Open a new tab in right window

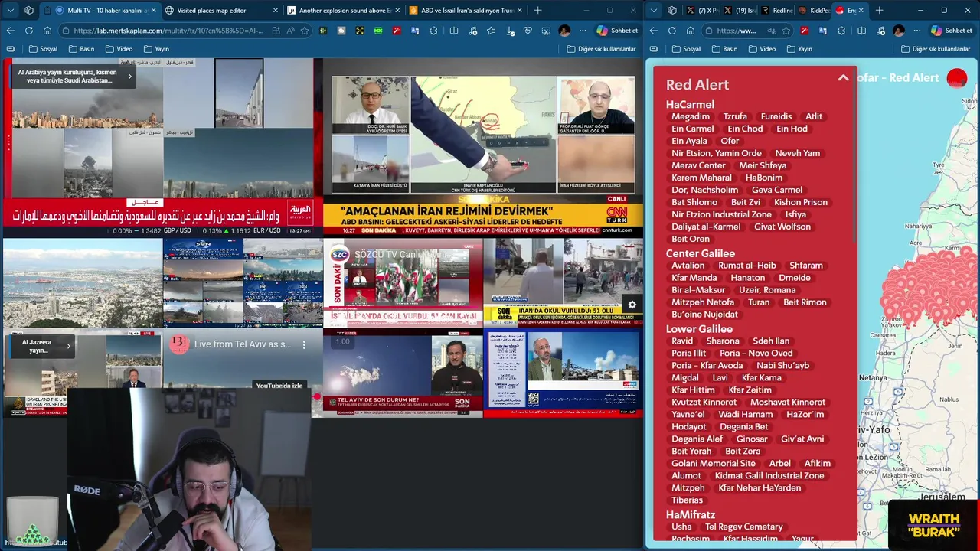click(879, 11)
